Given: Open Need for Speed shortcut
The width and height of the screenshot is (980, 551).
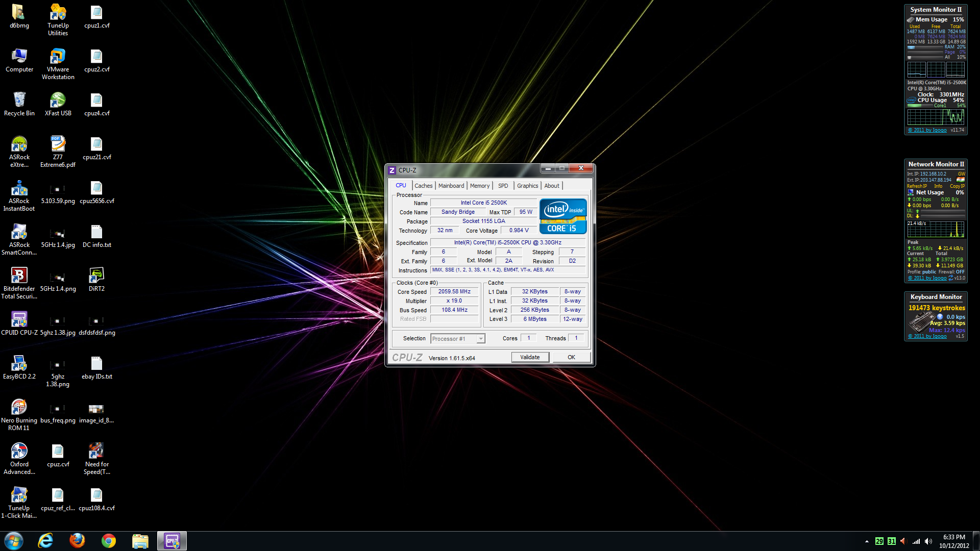Looking at the screenshot, I should pyautogui.click(x=96, y=459).
